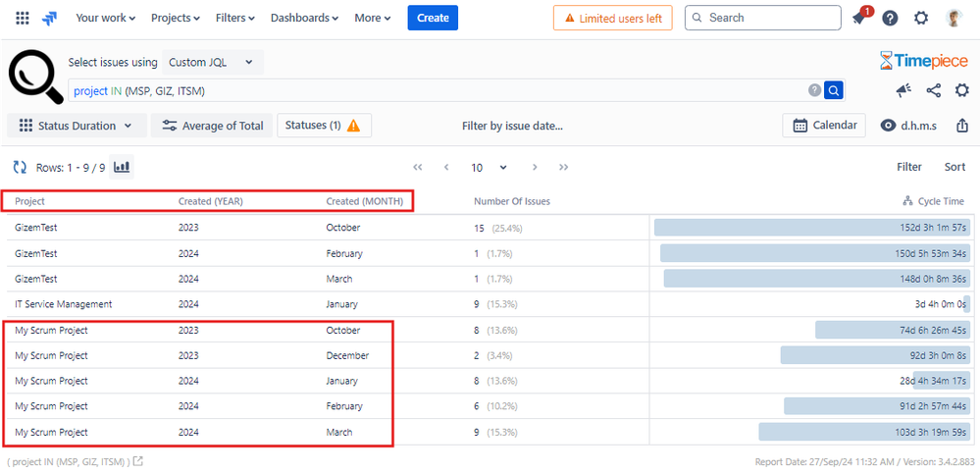Click the Cycle Time column header
Image resolution: width=980 pixels, height=473 pixels.
pyautogui.click(x=941, y=201)
